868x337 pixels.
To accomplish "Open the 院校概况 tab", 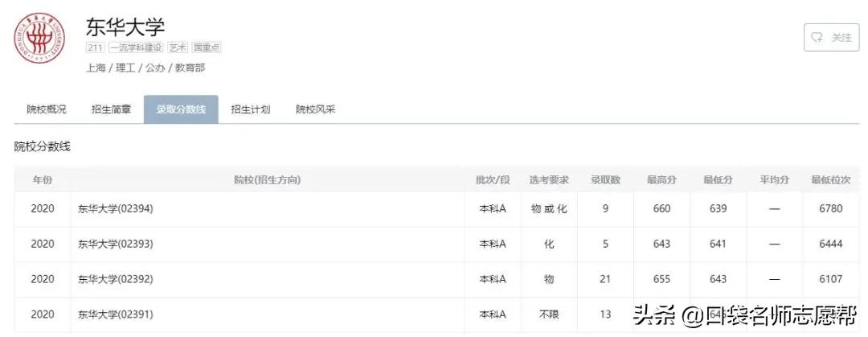I will pyautogui.click(x=47, y=109).
